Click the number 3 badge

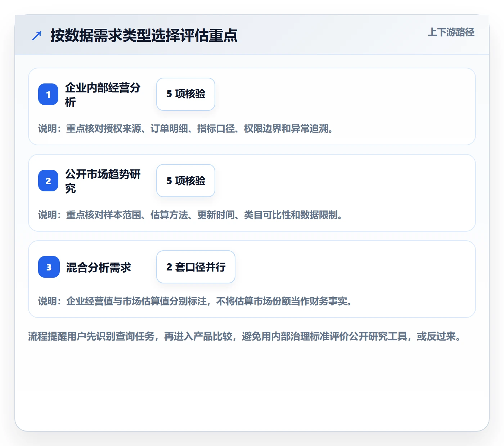[49, 267]
